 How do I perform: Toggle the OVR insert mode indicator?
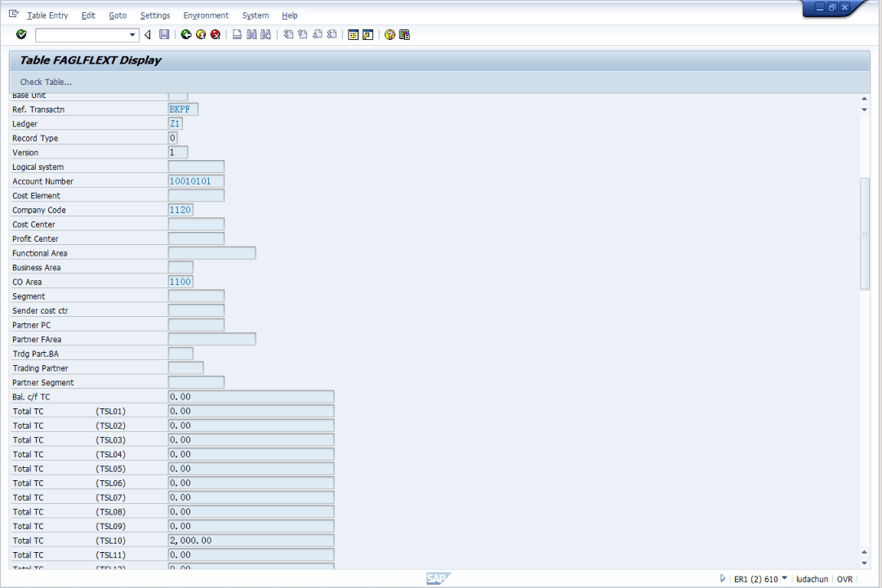(x=844, y=579)
